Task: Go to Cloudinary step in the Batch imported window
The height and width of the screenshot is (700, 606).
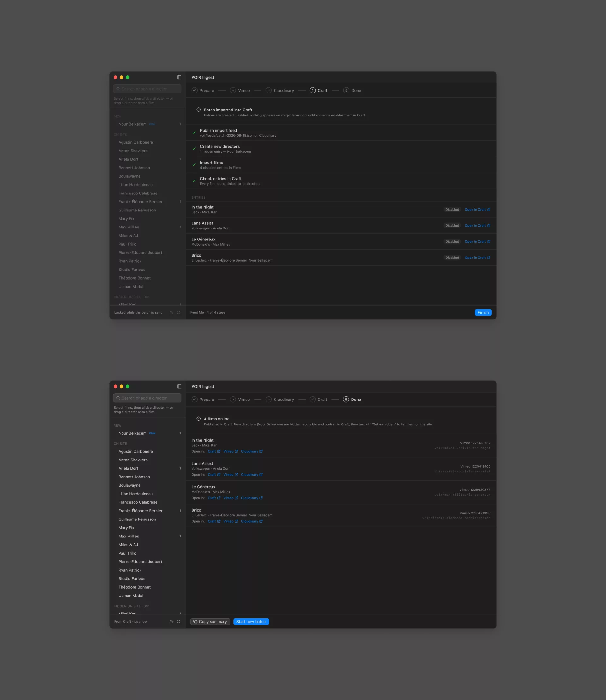Action: point(280,90)
